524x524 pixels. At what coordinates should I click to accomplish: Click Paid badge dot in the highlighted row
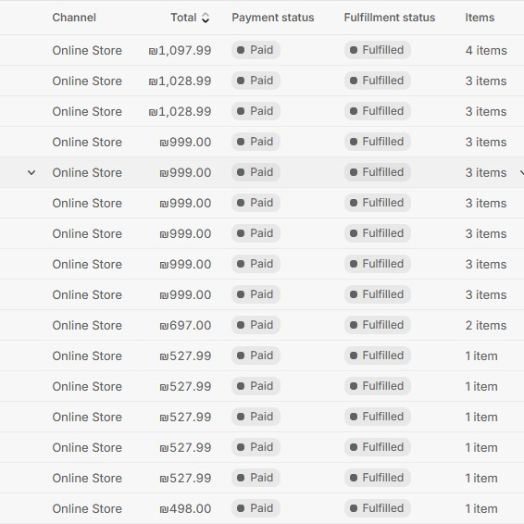click(241, 172)
